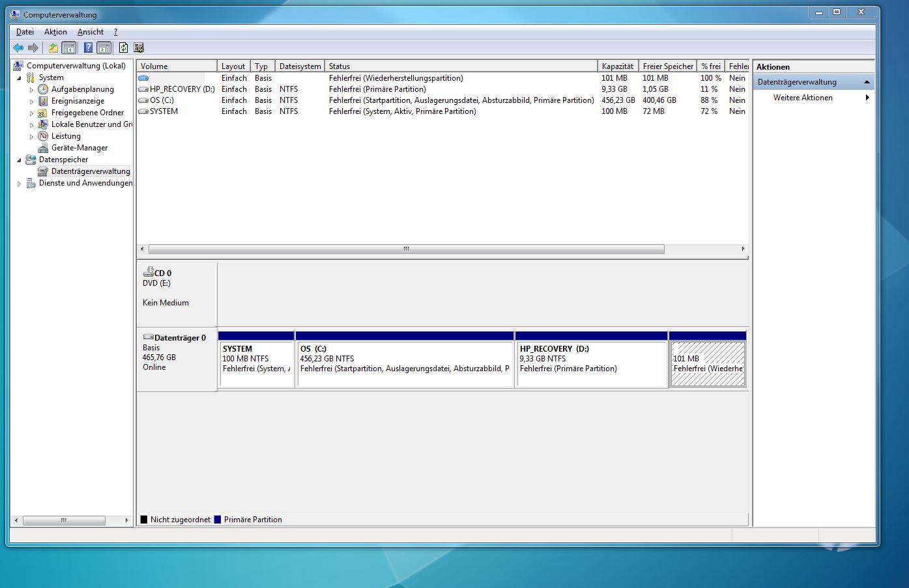Expand the Ereignisanzeige node
This screenshot has width=909, height=588.
point(31,101)
